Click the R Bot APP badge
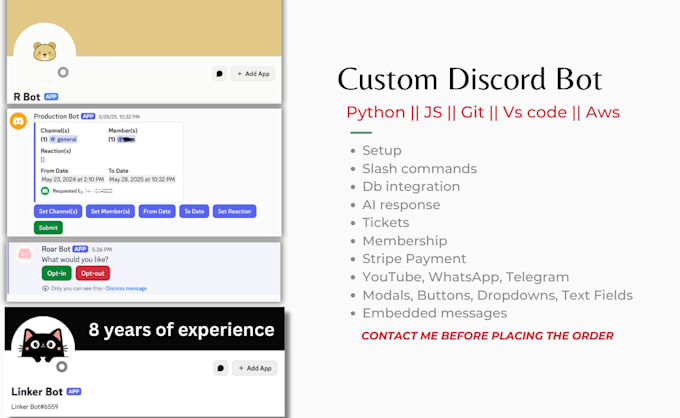This screenshot has height=418, width=680. (x=51, y=97)
